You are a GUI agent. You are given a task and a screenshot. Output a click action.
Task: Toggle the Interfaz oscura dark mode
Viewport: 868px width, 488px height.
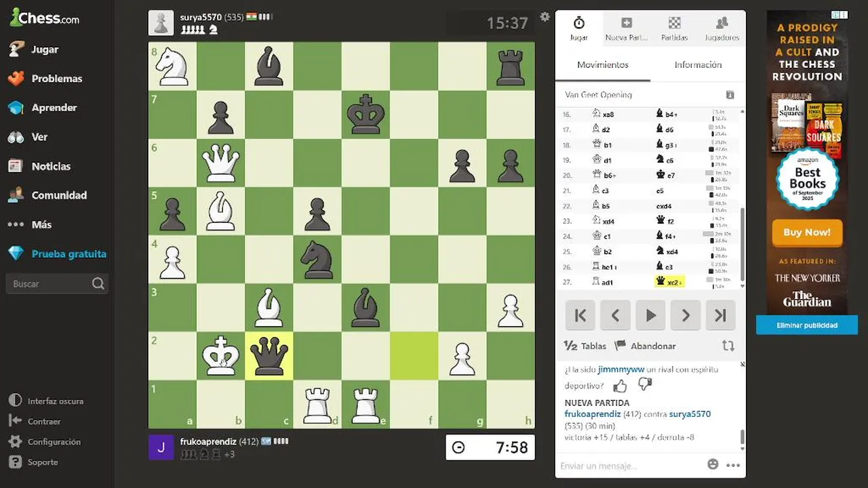(x=46, y=401)
